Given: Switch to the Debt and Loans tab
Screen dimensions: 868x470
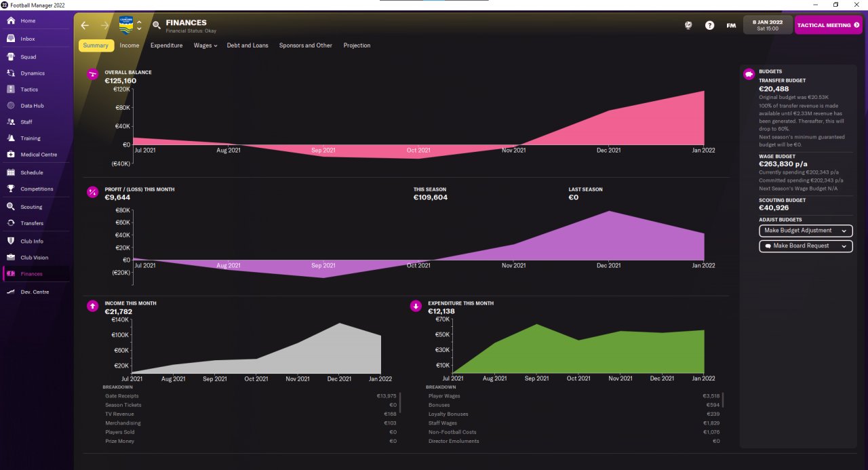Looking at the screenshot, I should (248, 45).
